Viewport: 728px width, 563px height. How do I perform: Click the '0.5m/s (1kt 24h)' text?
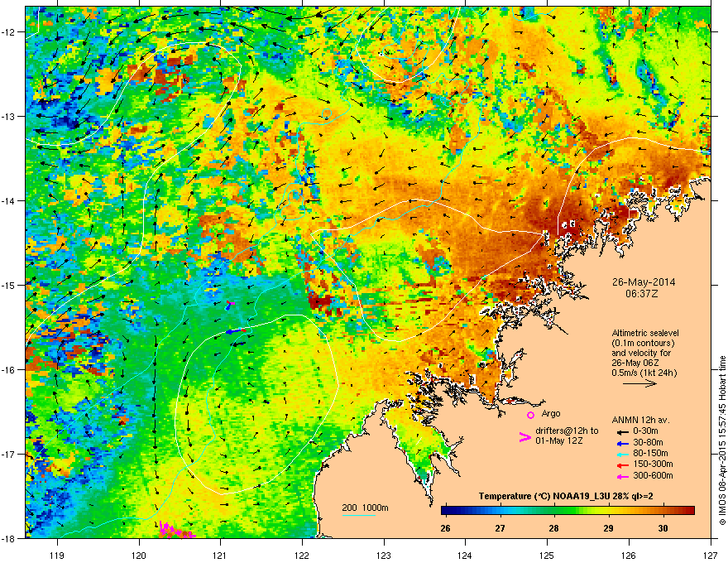[644, 373]
